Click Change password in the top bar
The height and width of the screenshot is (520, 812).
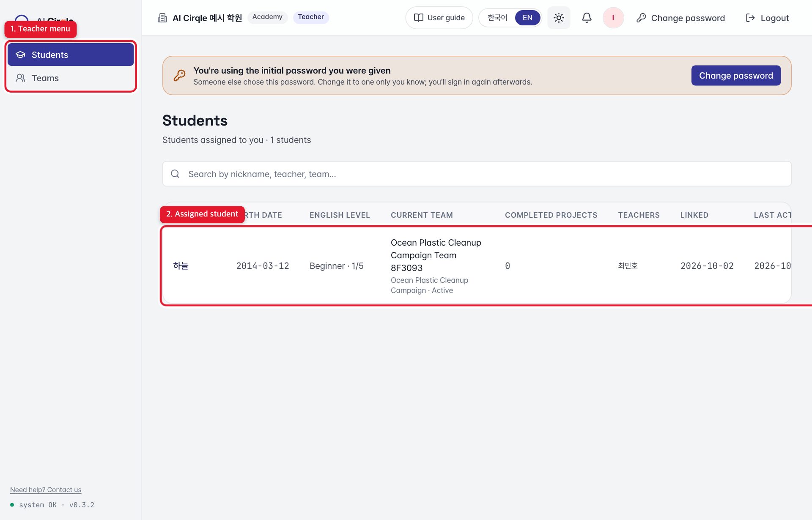tap(680, 18)
